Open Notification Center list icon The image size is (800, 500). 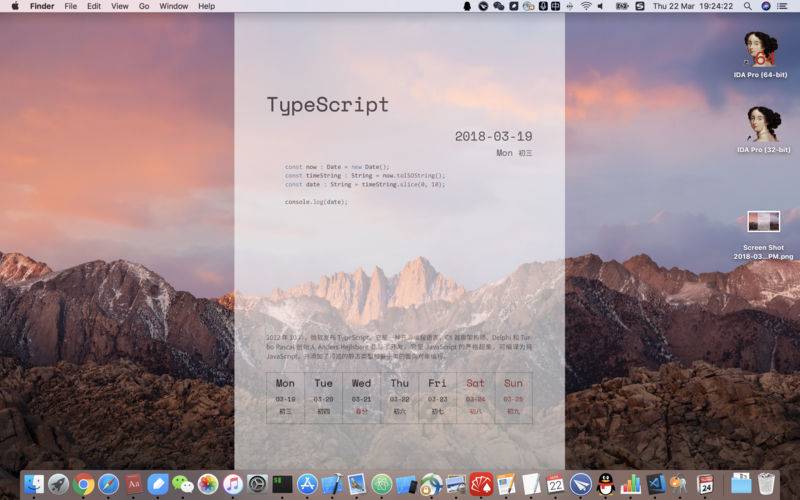tap(782, 6)
